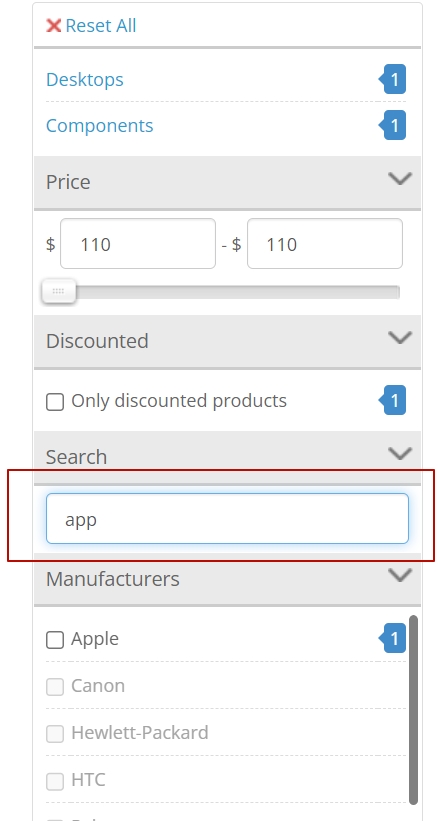Check the Canon manufacturer checkbox

coord(55,687)
